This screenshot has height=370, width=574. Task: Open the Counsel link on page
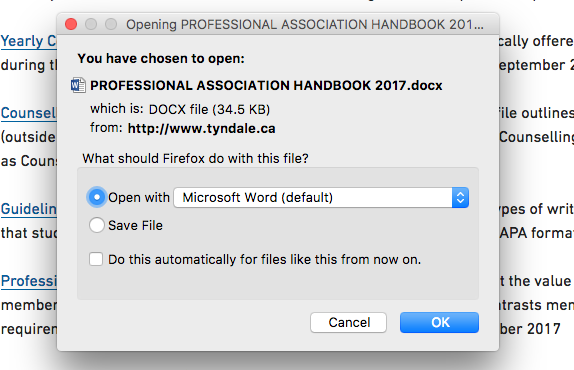[29, 113]
